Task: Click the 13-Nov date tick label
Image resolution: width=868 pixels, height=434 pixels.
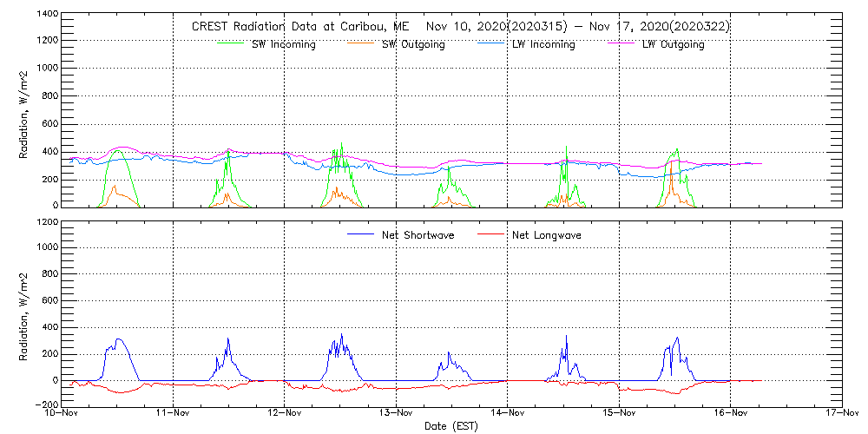Action: click(x=397, y=415)
